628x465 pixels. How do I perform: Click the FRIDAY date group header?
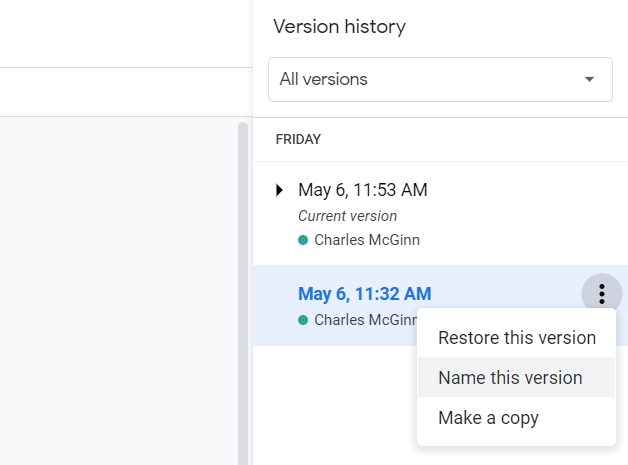pos(298,139)
